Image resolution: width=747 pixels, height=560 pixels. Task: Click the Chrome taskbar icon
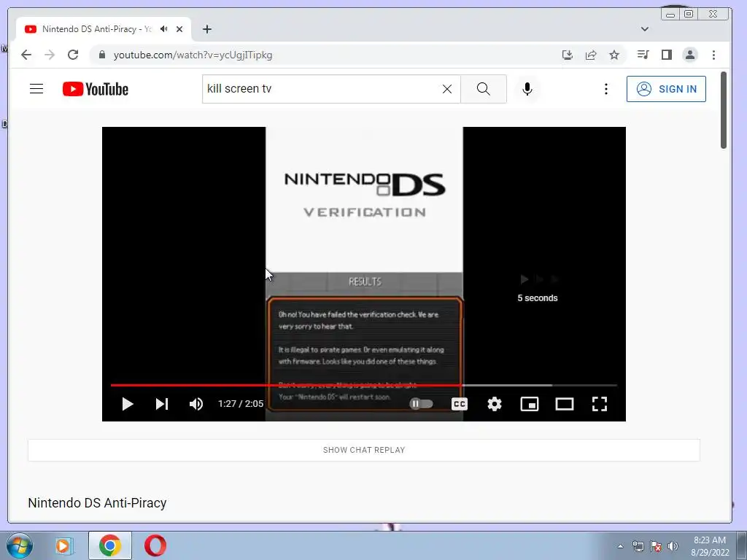110,545
